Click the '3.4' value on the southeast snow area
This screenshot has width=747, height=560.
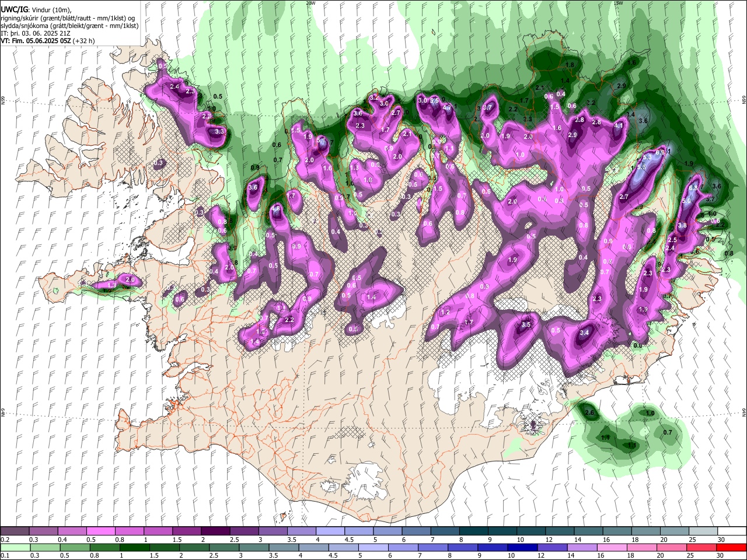(585, 332)
